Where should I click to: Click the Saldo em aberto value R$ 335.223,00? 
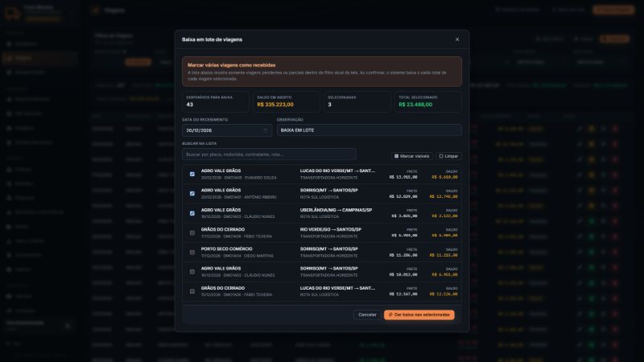point(275,105)
